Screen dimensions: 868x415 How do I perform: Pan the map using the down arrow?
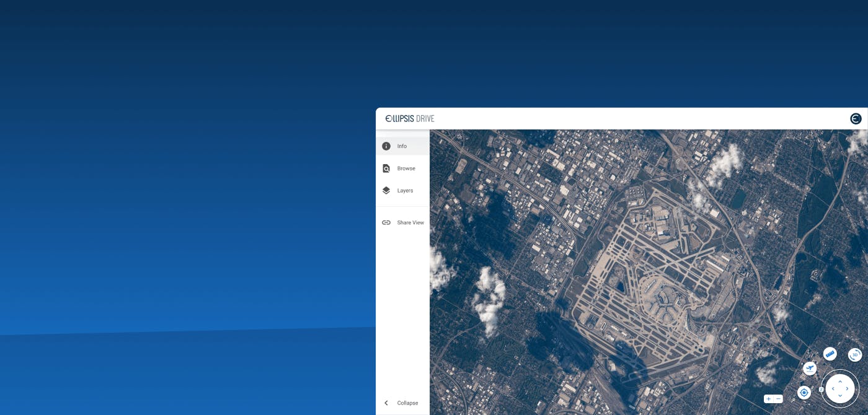tap(840, 396)
